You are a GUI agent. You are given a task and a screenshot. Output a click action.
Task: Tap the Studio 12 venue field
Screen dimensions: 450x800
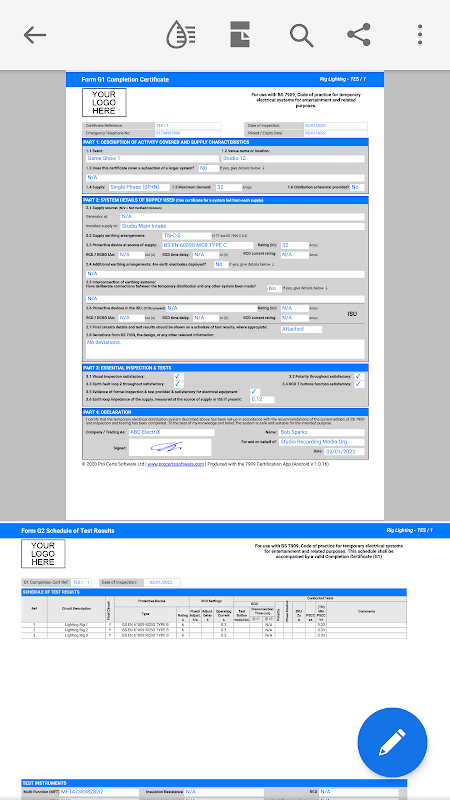point(293,159)
